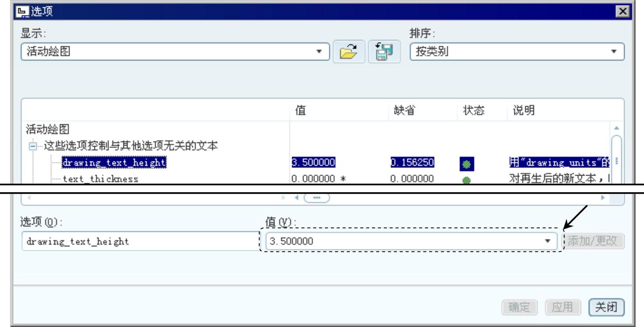Viewport: 644px width, 327px height.
Task: Click left arrow of table horizontal scrollbar
Action: (297, 198)
